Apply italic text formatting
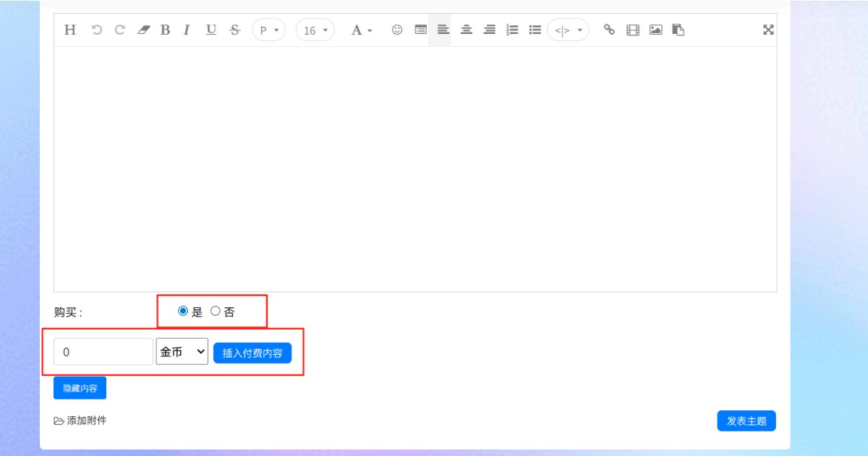Image resolution: width=868 pixels, height=456 pixels. (x=187, y=30)
